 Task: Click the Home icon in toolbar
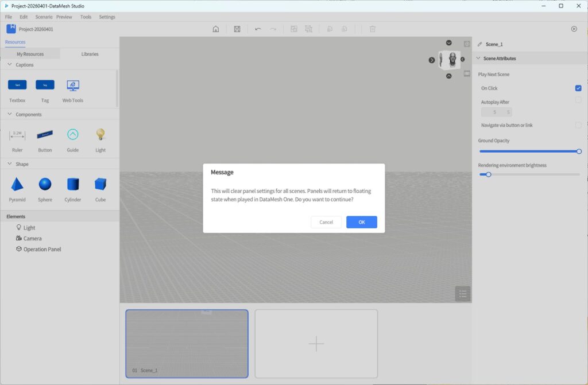pyautogui.click(x=216, y=29)
